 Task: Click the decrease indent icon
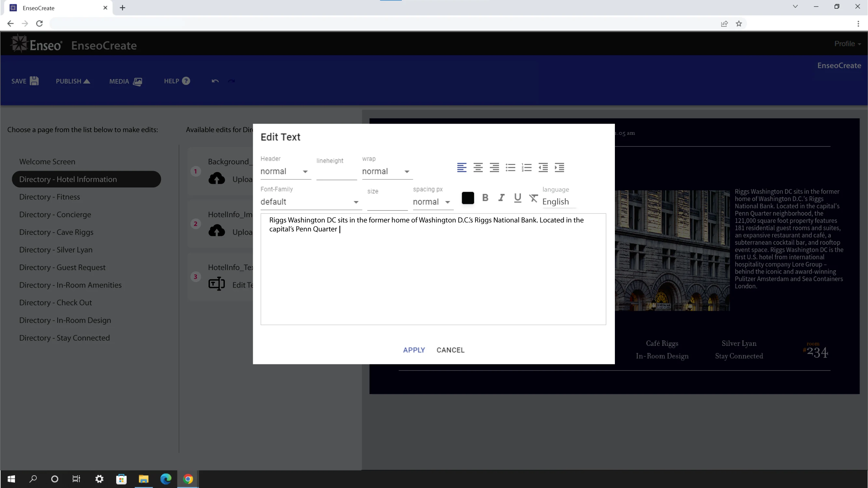pos(543,168)
